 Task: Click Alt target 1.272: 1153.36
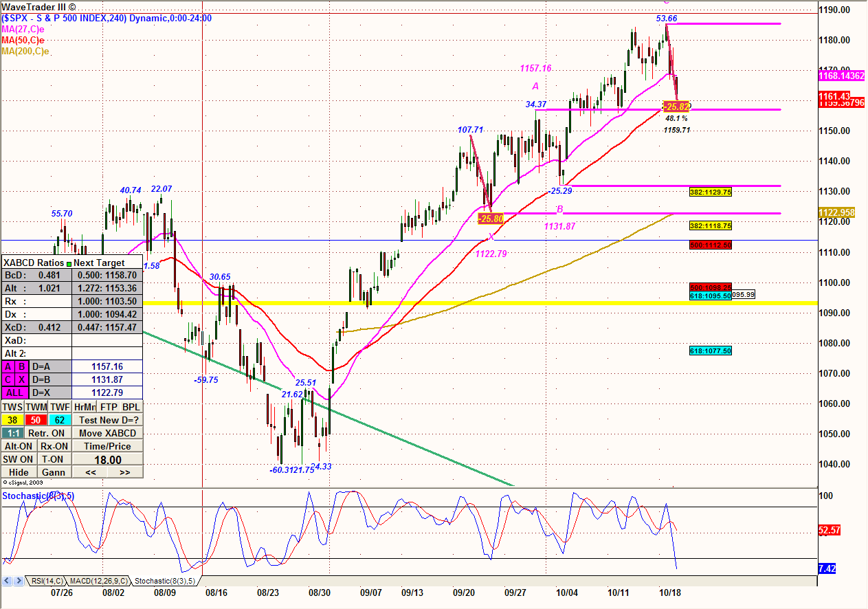pos(107,288)
